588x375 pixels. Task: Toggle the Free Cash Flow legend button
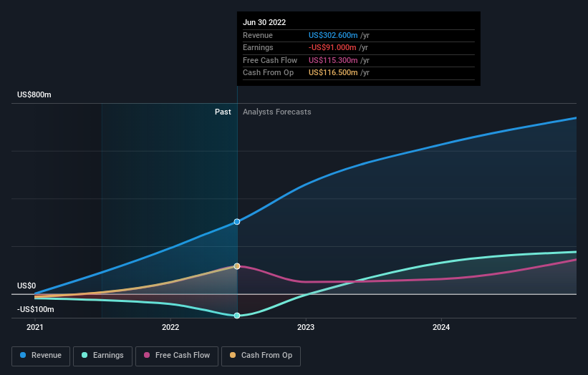[177, 356]
